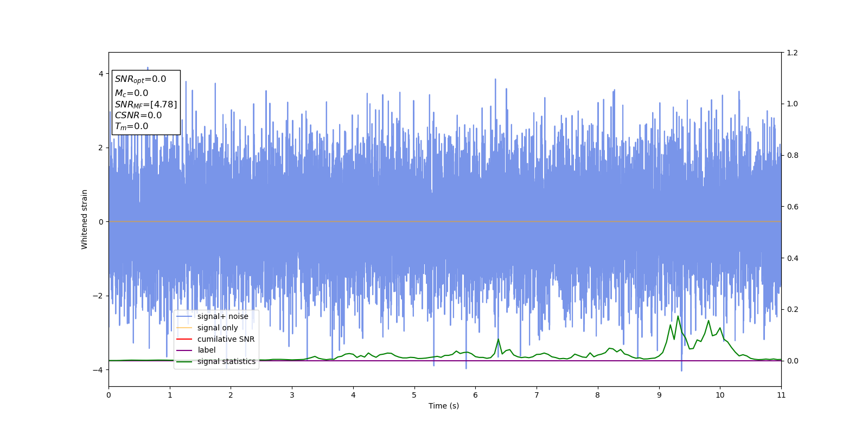Click the green signal statistics peak near 9.3 s
This screenshot has width=868, height=434.
tap(678, 316)
